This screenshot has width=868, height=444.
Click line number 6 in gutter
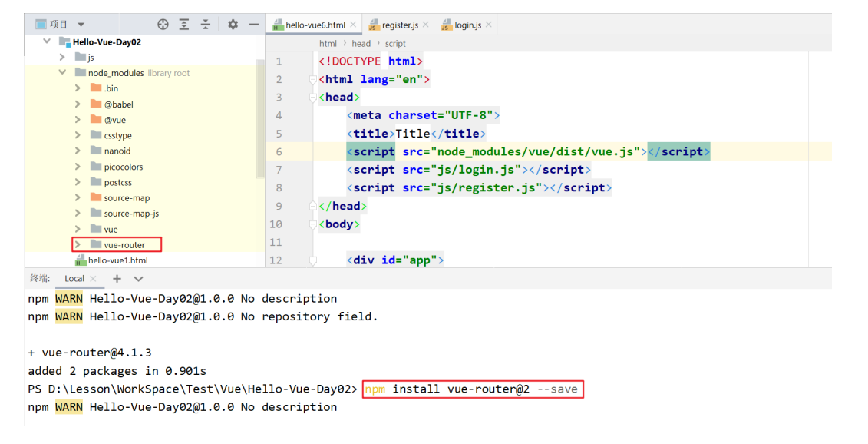click(279, 151)
